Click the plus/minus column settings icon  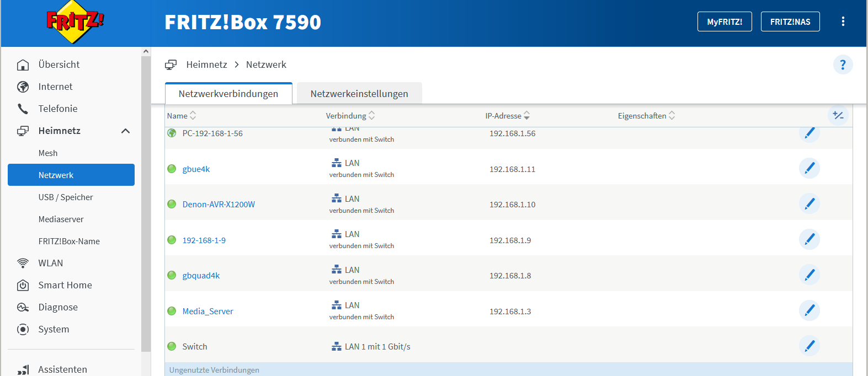(x=838, y=115)
